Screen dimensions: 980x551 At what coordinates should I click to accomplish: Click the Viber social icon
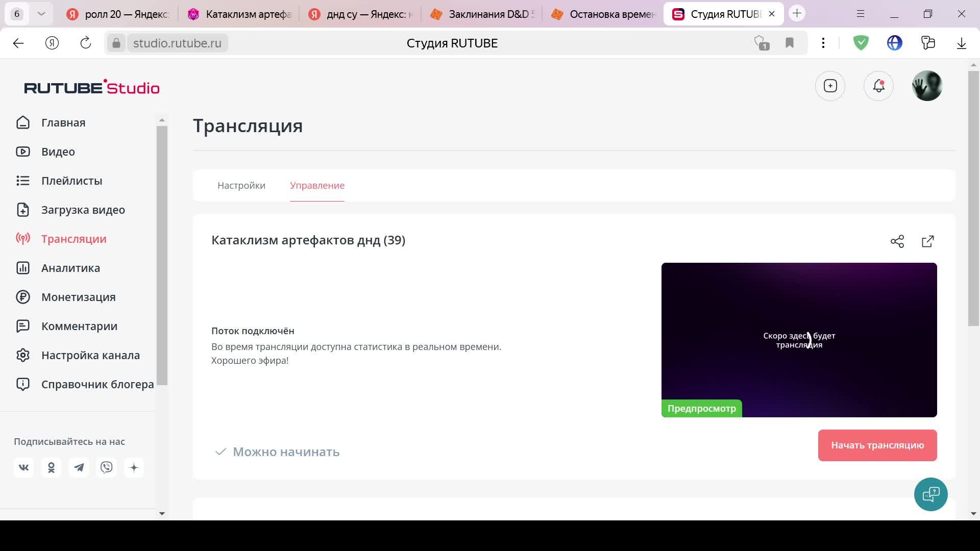point(106,467)
